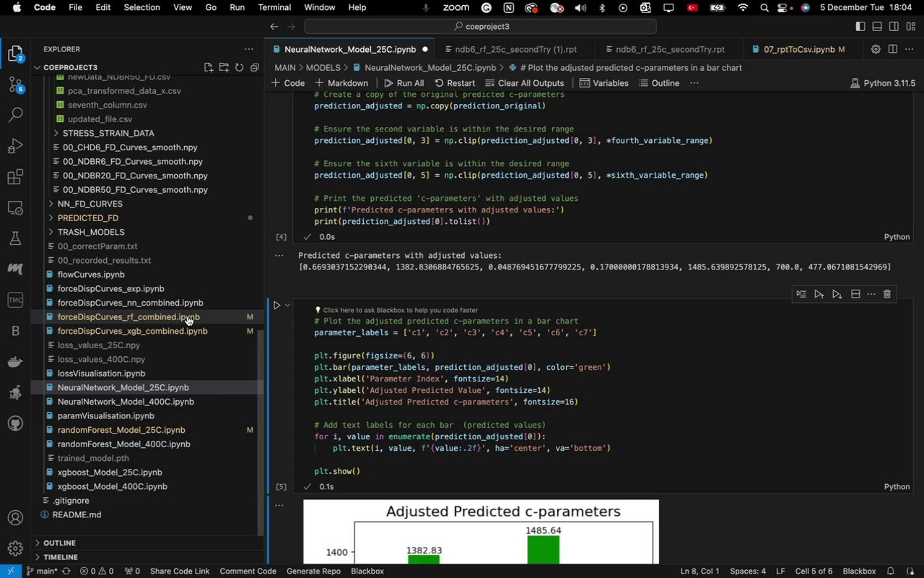
Task: Open the Terminal menu
Action: point(274,7)
